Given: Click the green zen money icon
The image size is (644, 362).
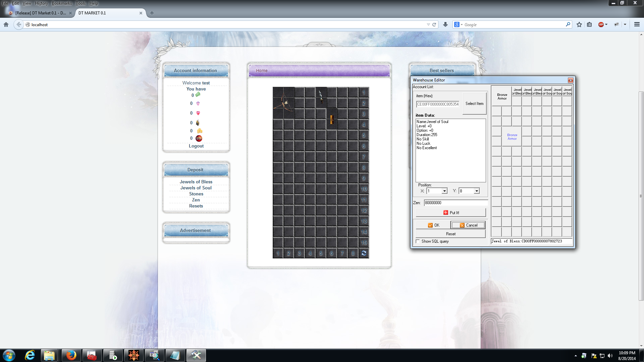Looking at the screenshot, I should (x=198, y=95).
